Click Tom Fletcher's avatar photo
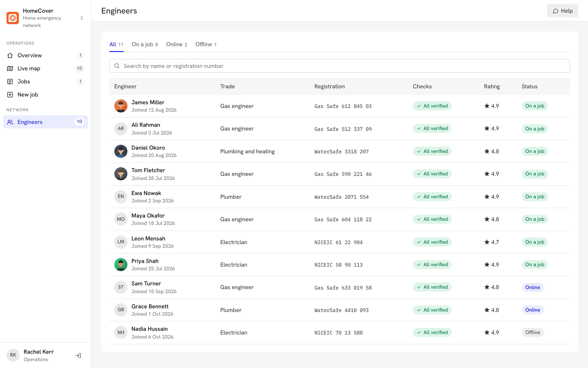 coord(121,174)
